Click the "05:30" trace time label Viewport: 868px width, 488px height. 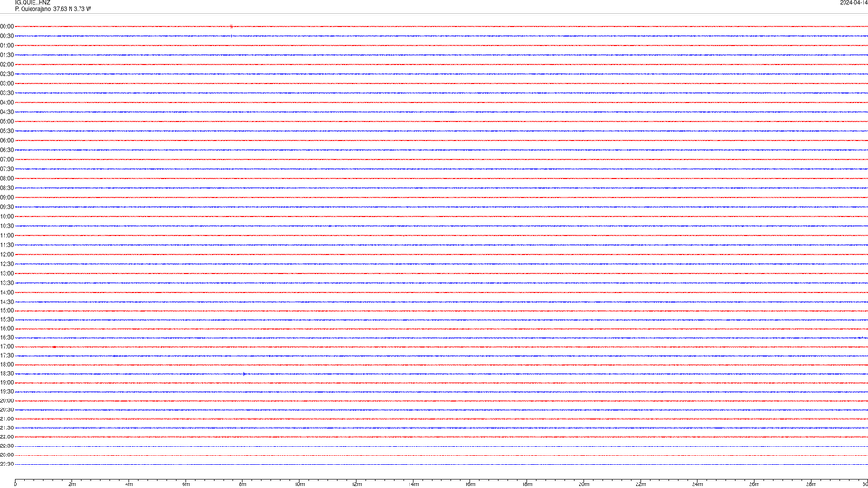6,131
